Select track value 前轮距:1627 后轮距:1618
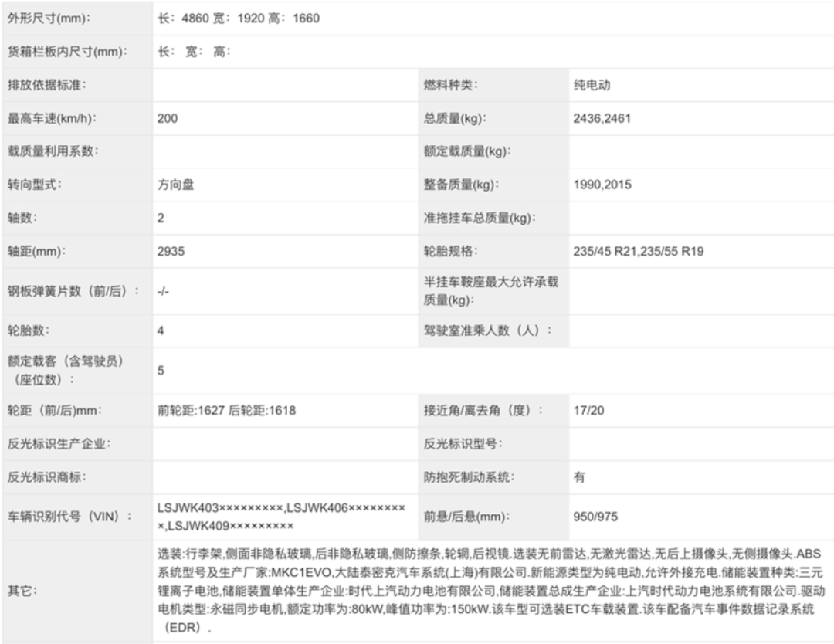Screen dimensions: 834x644 pos(226,411)
